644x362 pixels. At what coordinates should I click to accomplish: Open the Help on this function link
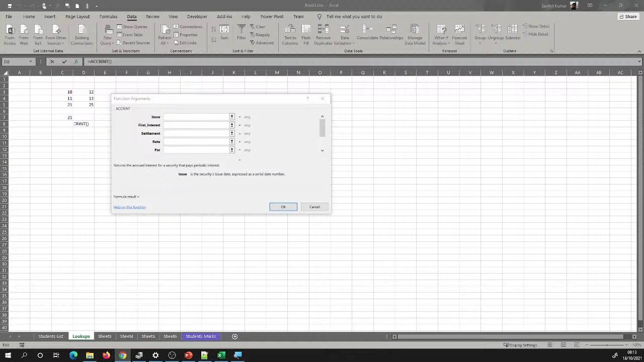click(129, 207)
